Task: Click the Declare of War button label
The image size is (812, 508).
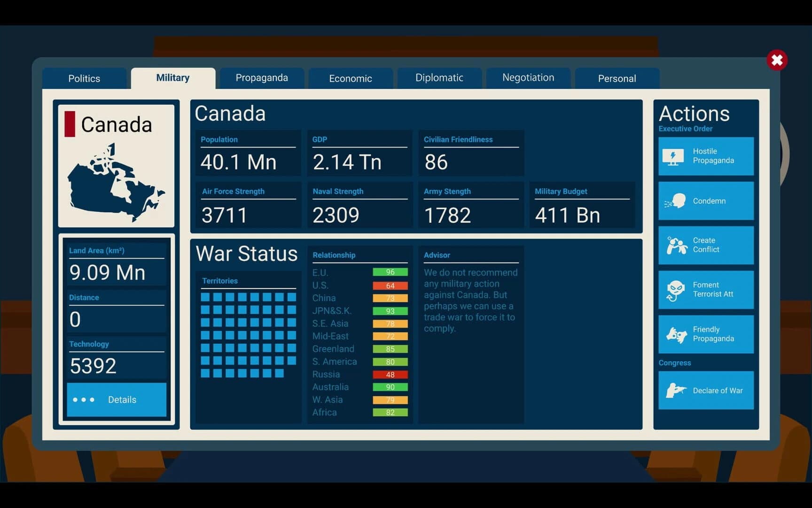Action: click(718, 390)
